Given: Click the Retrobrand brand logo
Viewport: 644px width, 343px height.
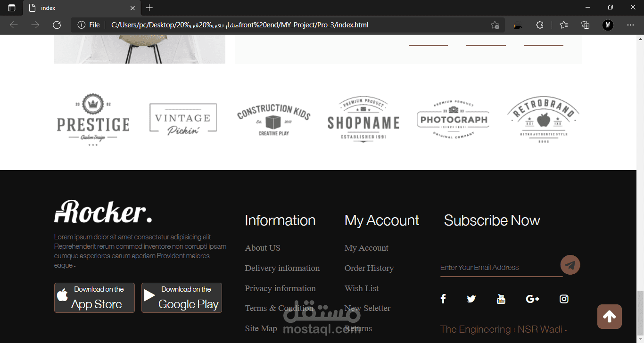Looking at the screenshot, I should coord(544,120).
